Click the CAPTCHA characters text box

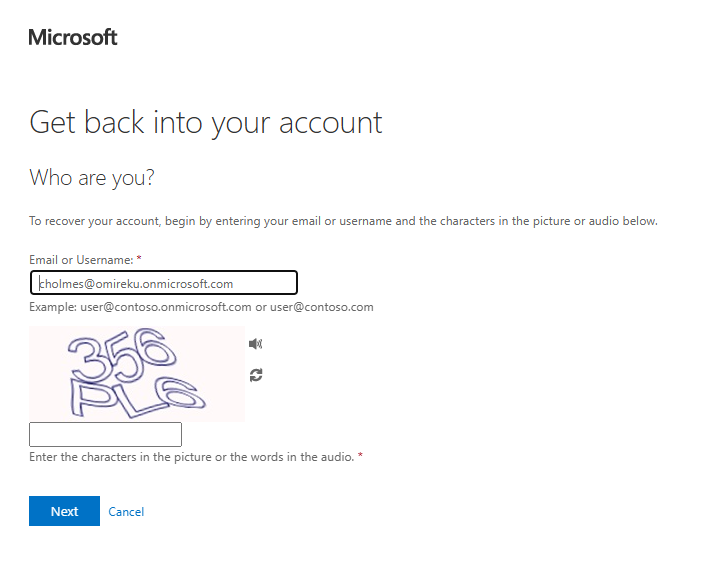(105, 434)
